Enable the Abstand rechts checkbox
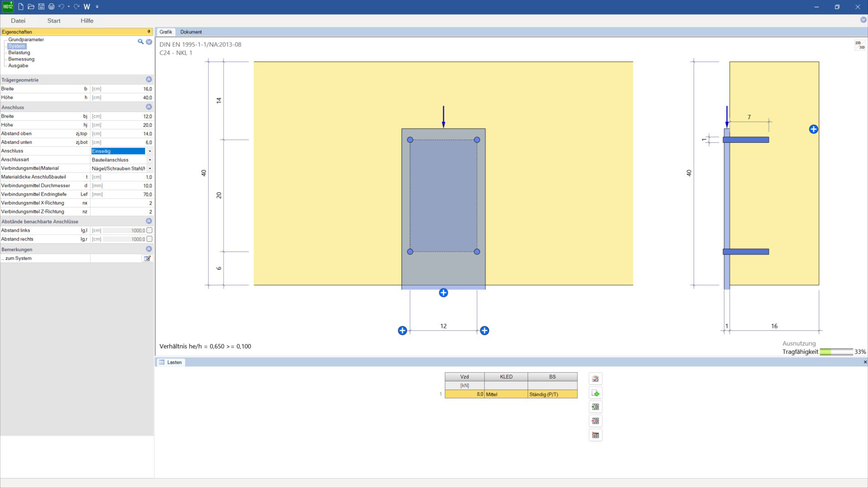The image size is (868, 488). 150,239
